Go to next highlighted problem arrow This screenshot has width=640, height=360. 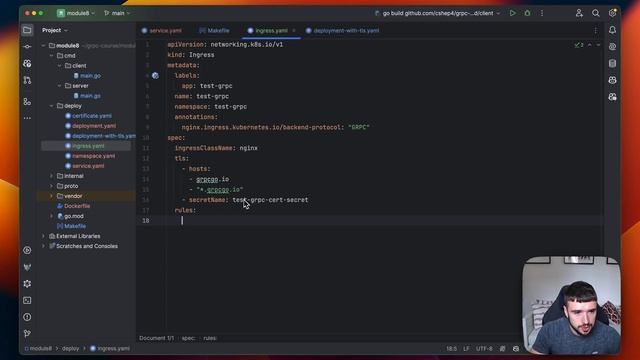pyautogui.click(x=598, y=45)
